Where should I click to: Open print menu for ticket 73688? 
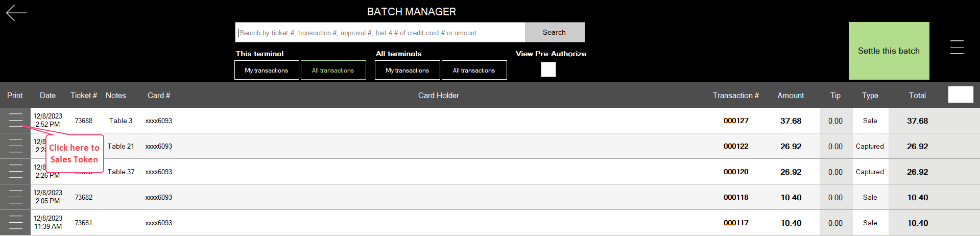[16, 120]
